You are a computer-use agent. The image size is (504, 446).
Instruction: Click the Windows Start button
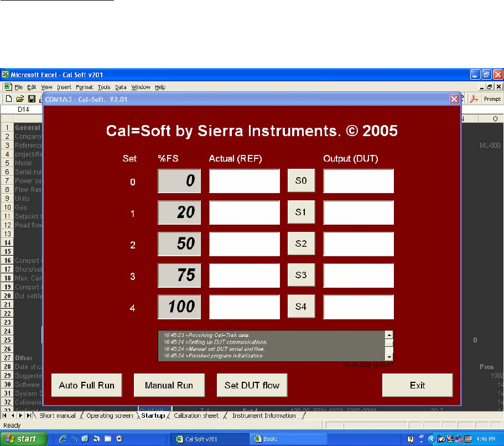(x=23, y=439)
